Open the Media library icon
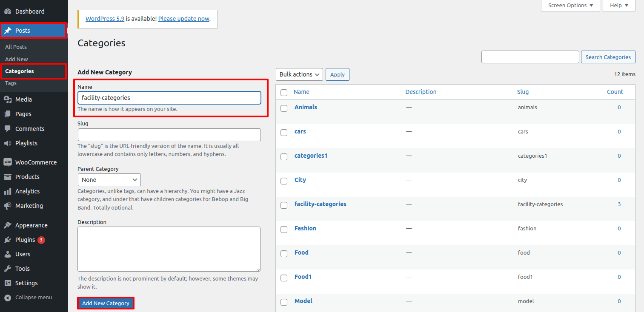644x312 pixels. [x=8, y=99]
